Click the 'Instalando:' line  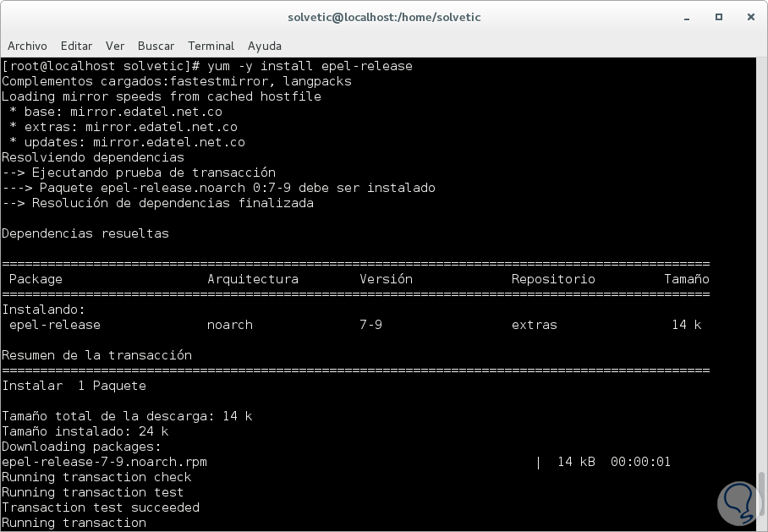[44, 310]
